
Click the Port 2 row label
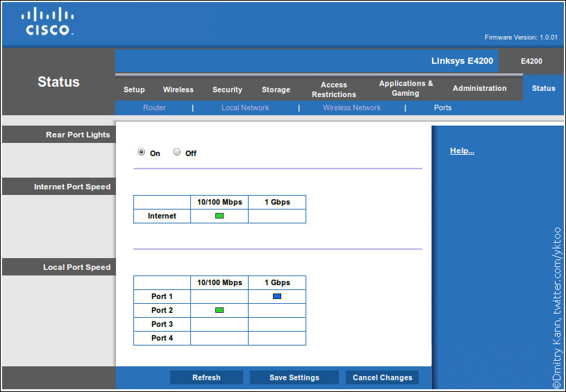(162, 310)
